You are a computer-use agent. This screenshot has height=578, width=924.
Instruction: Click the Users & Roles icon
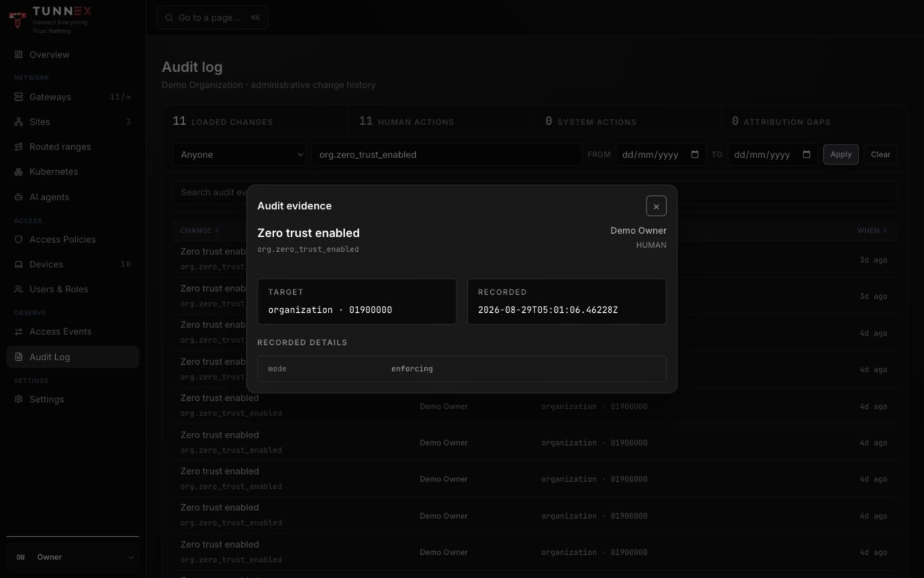[x=19, y=289]
